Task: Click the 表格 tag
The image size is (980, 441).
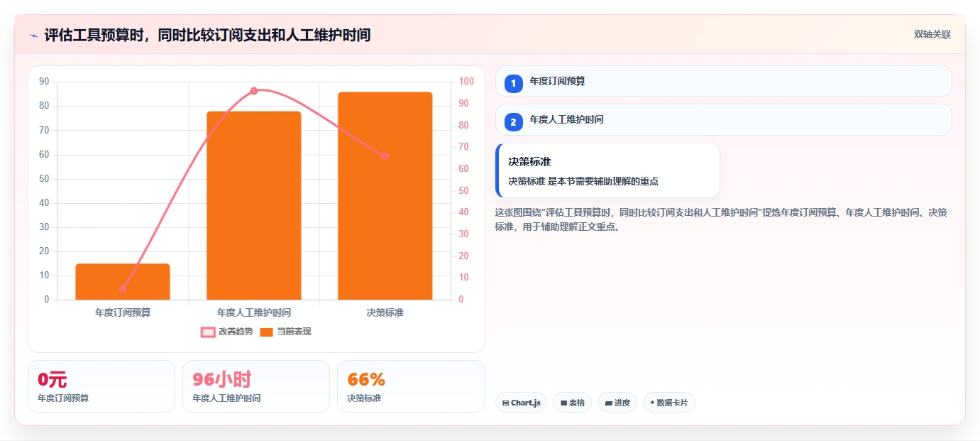Action: tap(573, 403)
